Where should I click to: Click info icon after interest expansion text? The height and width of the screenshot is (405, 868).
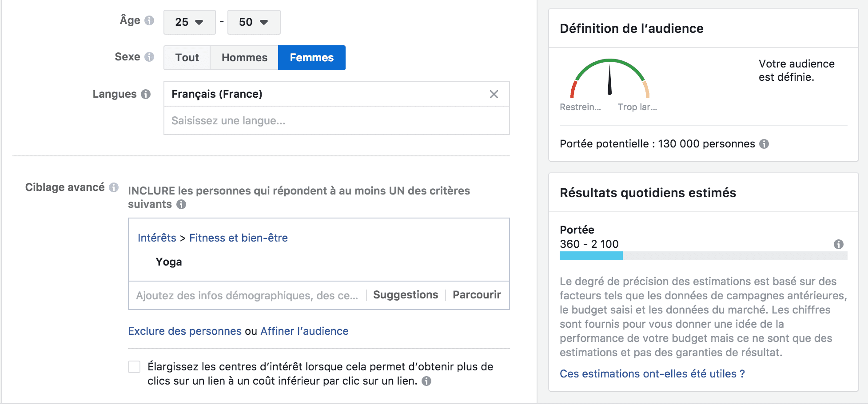[426, 381]
